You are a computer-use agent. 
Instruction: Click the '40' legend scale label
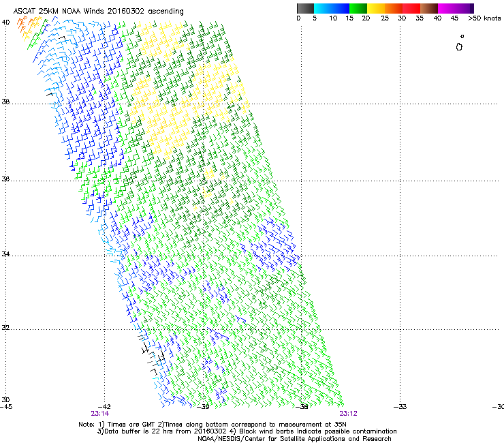[437, 18]
